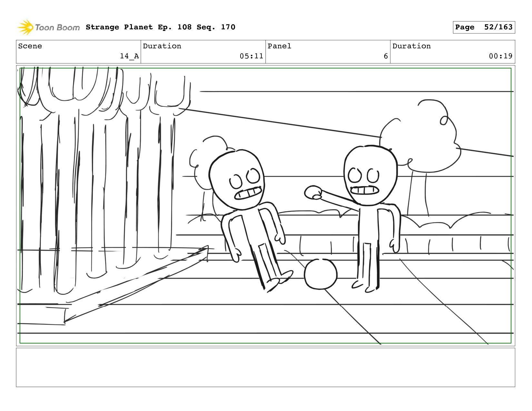This screenshot has width=532, height=411.
Task: Click panel duration value '00:19'
Action: [x=501, y=56]
